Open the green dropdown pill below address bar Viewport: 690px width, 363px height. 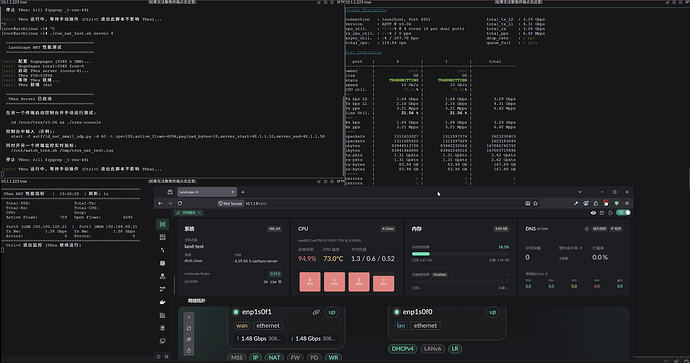tap(189, 213)
